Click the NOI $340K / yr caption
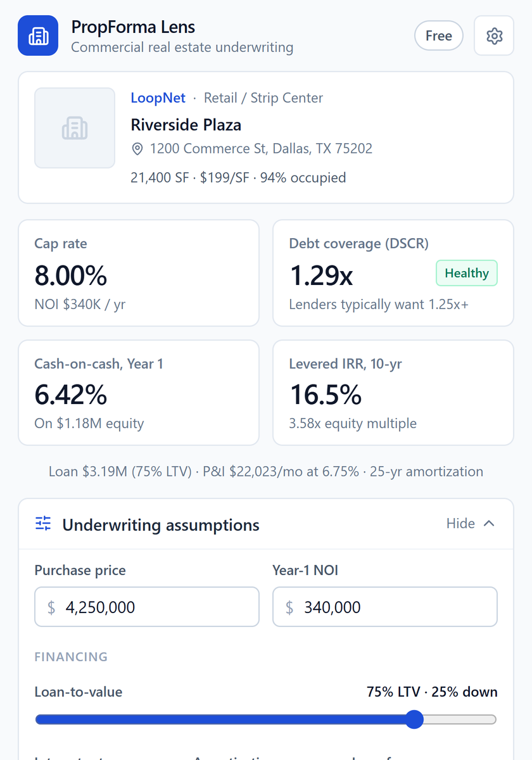This screenshot has height=760, width=532. pos(80,304)
